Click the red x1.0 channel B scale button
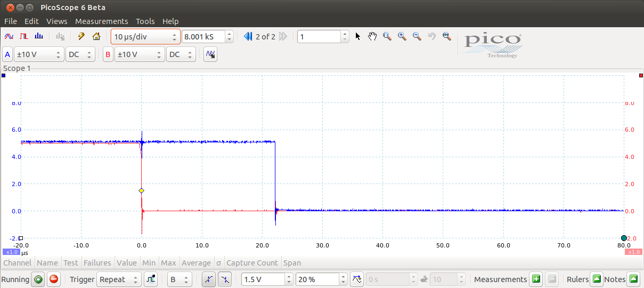This screenshot has width=644, height=288. (x=633, y=252)
